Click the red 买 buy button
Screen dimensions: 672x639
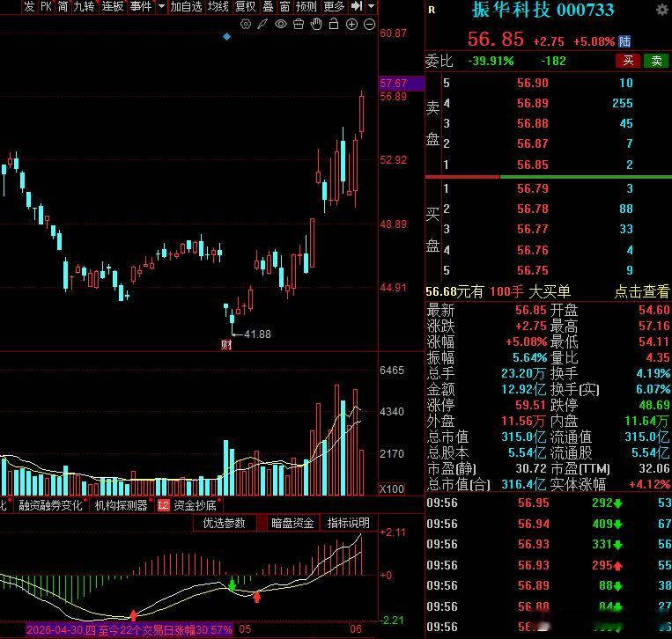(628, 61)
